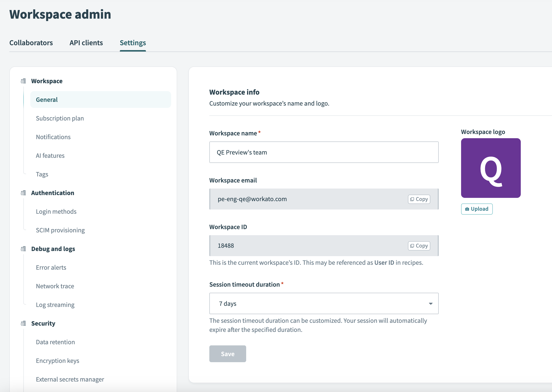Screen dimensions: 552x392
Task: Click the Workspace settings icon in sidebar
Action: tap(23, 81)
